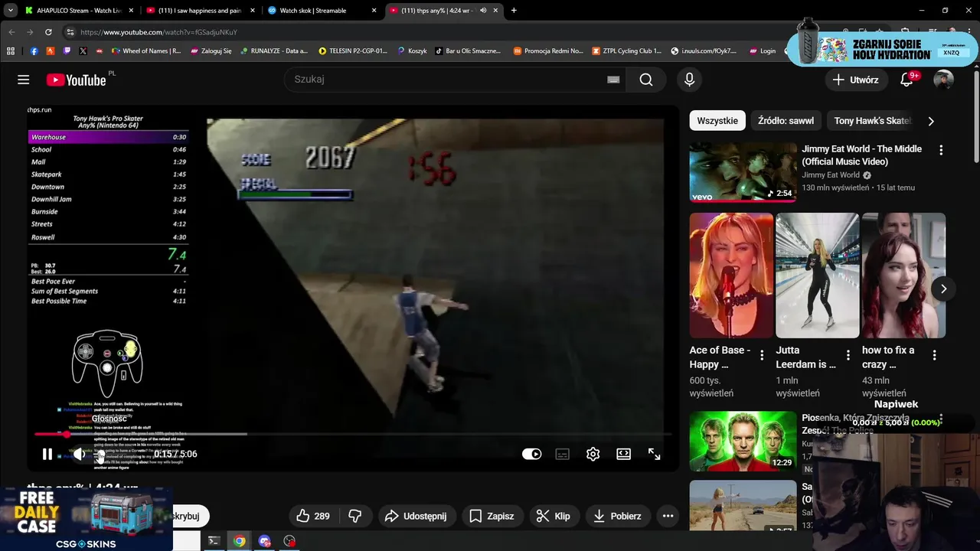Image resolution: width=980 pixels, height=551 pixels.
Task: Select the Tony Hawk's Skate filter chip
Action: coord(872,121)
